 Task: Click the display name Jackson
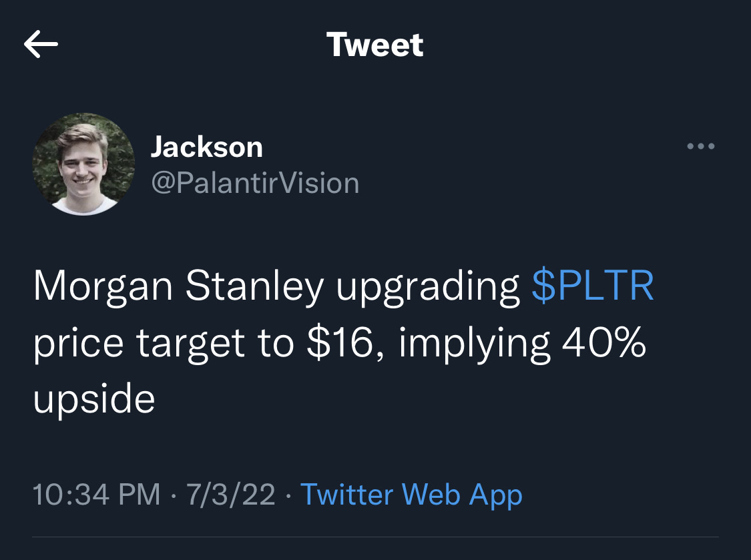point(206,147)
